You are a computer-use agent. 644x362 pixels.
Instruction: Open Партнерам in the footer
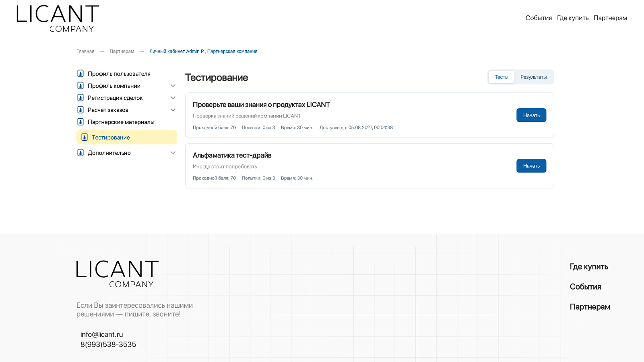[590, 307]
